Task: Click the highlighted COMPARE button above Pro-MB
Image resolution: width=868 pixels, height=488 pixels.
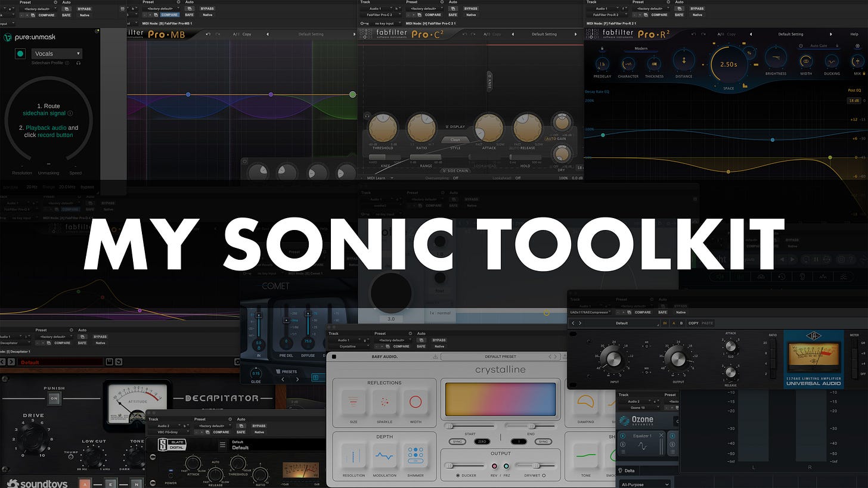Action: [170, 15]
